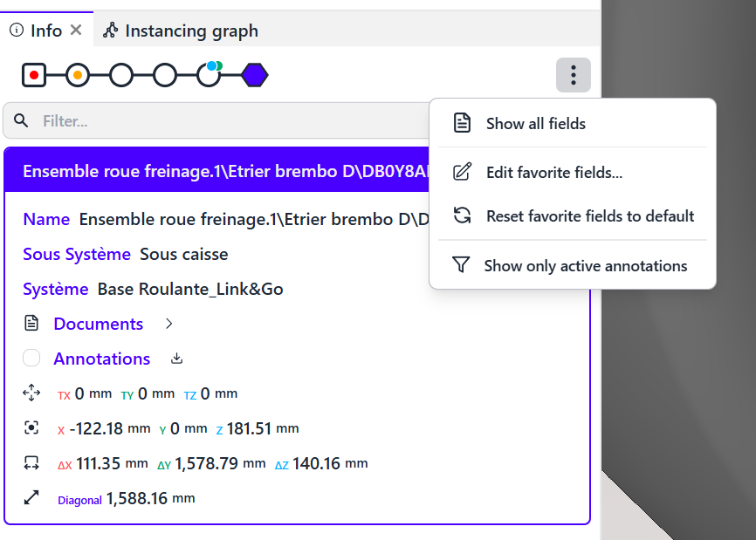Toggle the Annotations checkbox
Image resolution: width=756 pixels, height=540 pixels.
tap(31, 358)
